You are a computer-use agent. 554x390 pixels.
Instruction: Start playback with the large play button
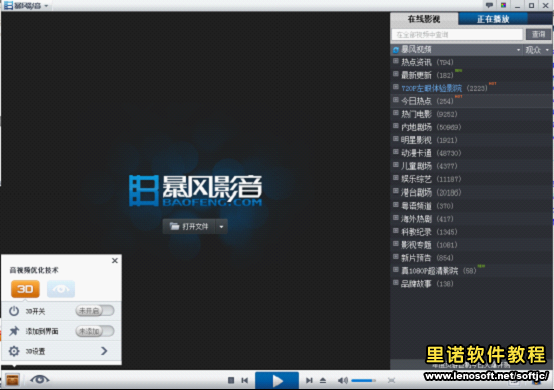click(277, 380)
